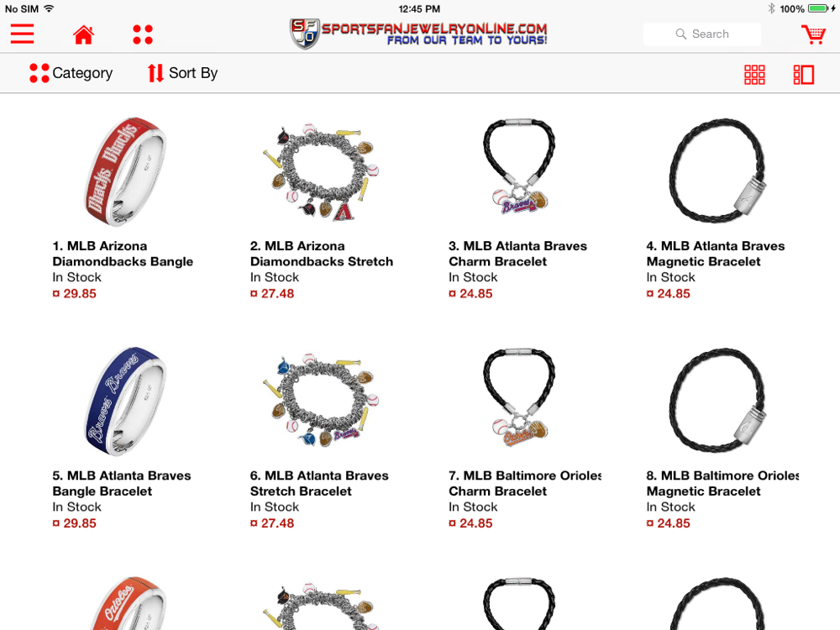Image resolution: width=840 pixels, height=630 pixels.
Task: Open the four-dot categories icon in header
Action: point(143,34)
